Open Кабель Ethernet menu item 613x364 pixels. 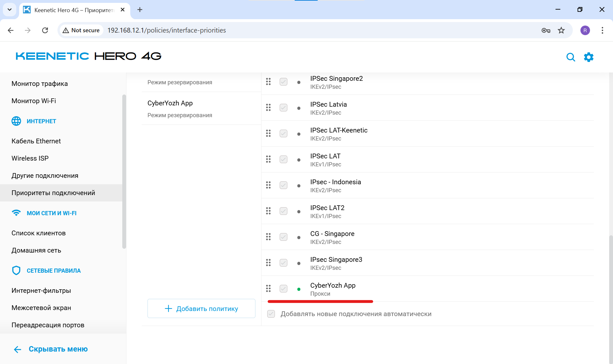coord(36,141)
